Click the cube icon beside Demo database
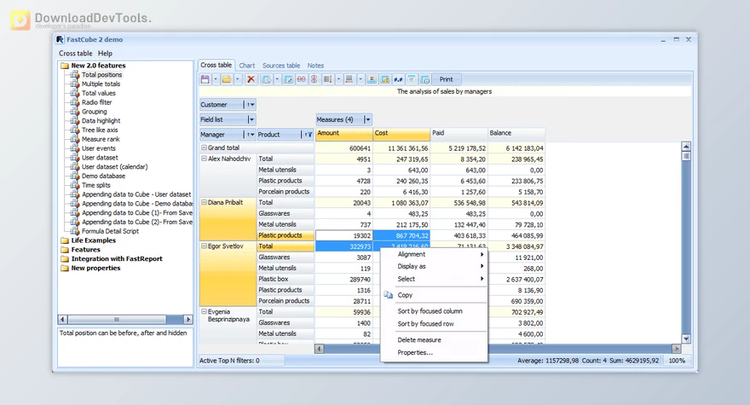750x405 pixels. click(x=75, y=176)
